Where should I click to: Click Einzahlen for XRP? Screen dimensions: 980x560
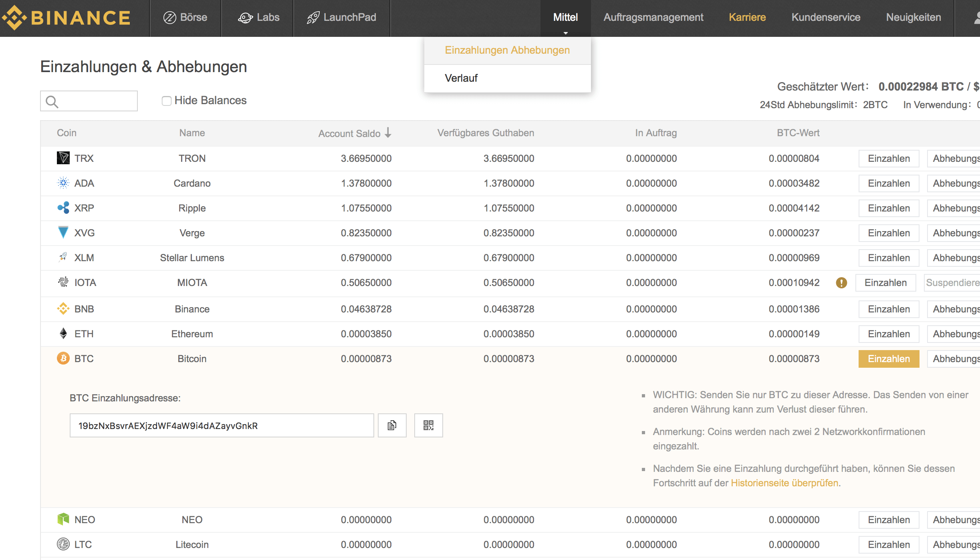click(889, 208)
